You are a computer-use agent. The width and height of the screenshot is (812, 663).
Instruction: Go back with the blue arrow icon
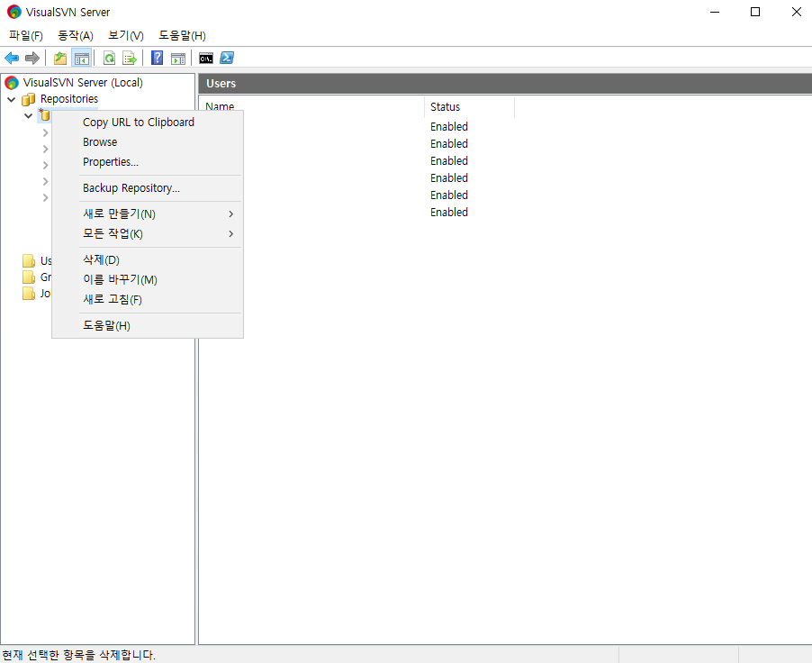click(x=12, y=58)
